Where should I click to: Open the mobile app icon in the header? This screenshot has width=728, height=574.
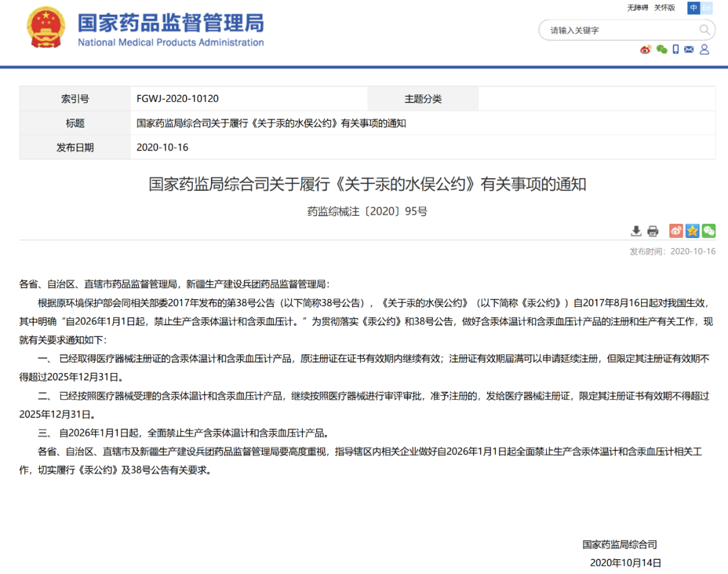pyautogui.click(x=675, y=49)
